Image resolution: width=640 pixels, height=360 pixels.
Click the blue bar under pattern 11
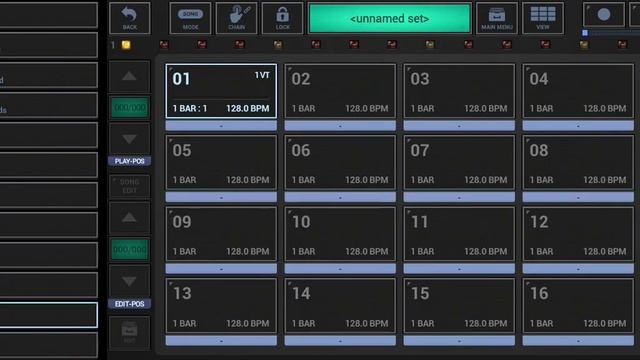point(459,269)
